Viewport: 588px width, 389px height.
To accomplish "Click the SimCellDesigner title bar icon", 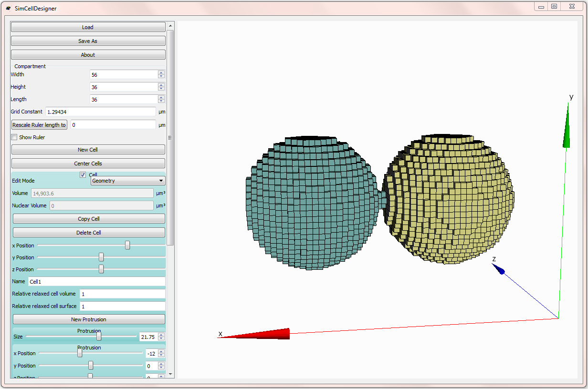I will point(8,8).
